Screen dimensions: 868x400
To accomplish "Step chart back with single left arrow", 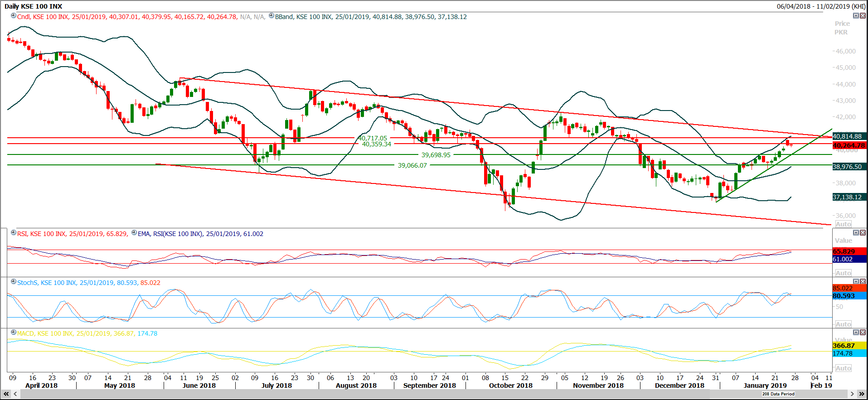I will point(15,394).
